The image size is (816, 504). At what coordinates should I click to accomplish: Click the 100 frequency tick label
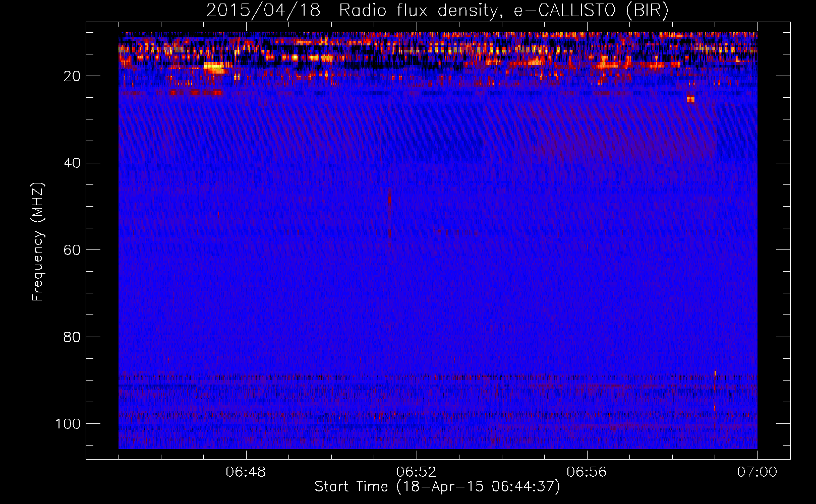pos(68,424)
